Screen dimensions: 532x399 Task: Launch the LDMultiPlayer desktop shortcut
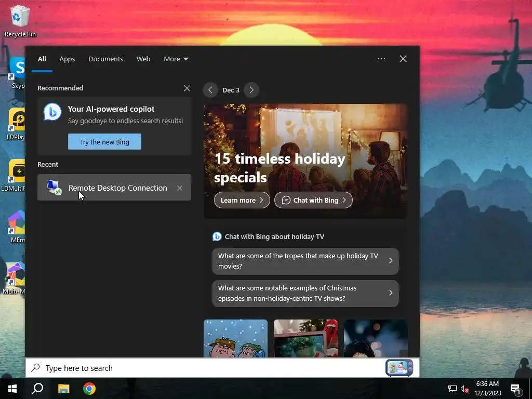(x=14, y=176)
